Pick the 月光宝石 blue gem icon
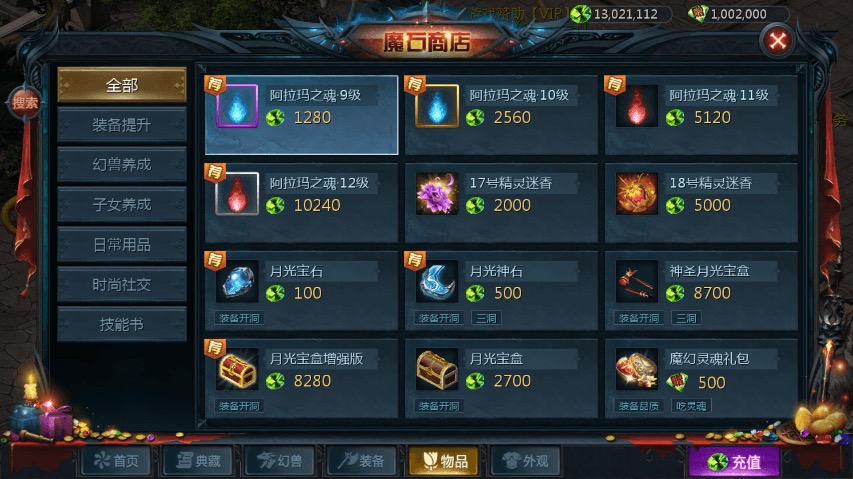This screenshot has width=853, height=479. tap(237, 282)
